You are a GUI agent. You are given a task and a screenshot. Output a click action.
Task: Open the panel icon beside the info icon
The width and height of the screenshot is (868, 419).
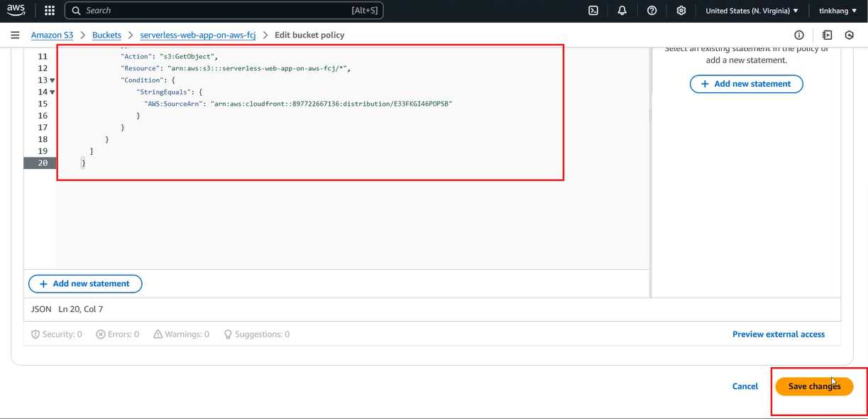pyautogui.click(x=827, y=35)
